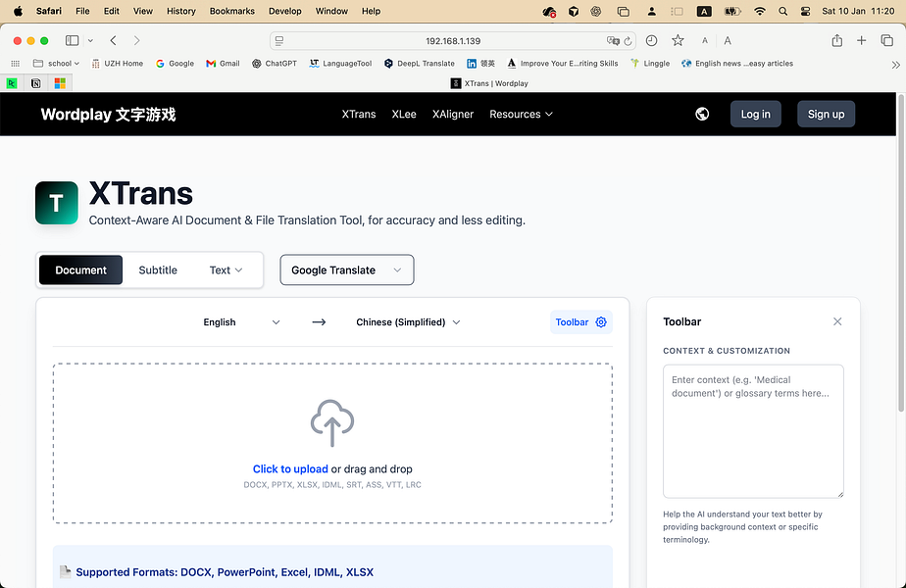Viewport: 906px width, 588px height.
Task: Close the Toolbar panel with X
Action: [x=837, y=321]
